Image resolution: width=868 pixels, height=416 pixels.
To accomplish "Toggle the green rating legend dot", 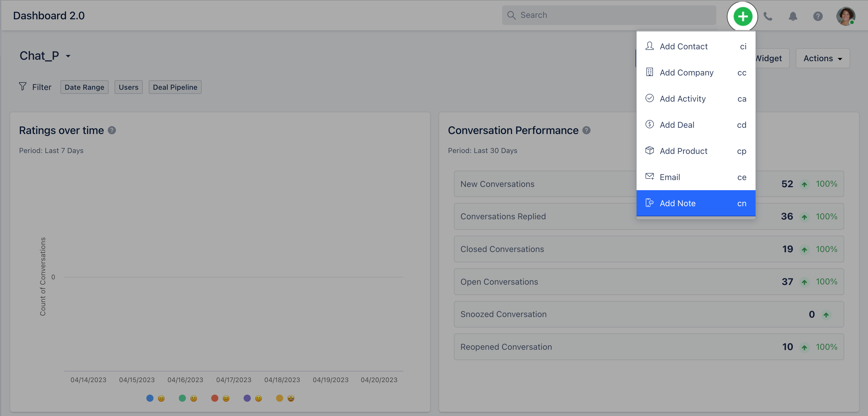I will 182,398.
